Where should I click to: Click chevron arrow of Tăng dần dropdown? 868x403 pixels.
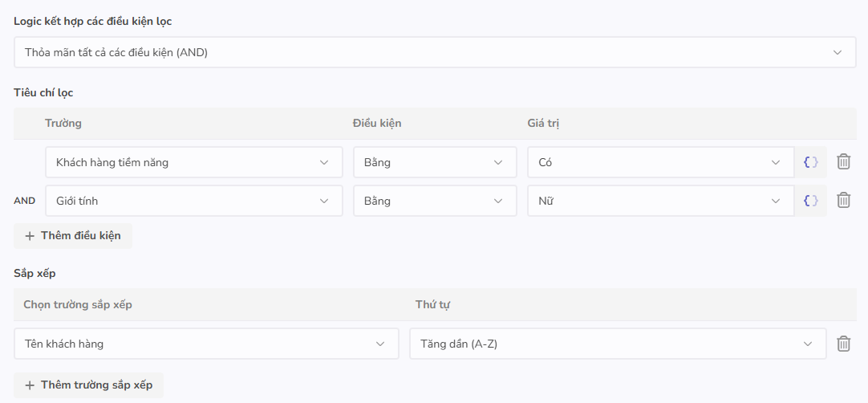[809, 344]
